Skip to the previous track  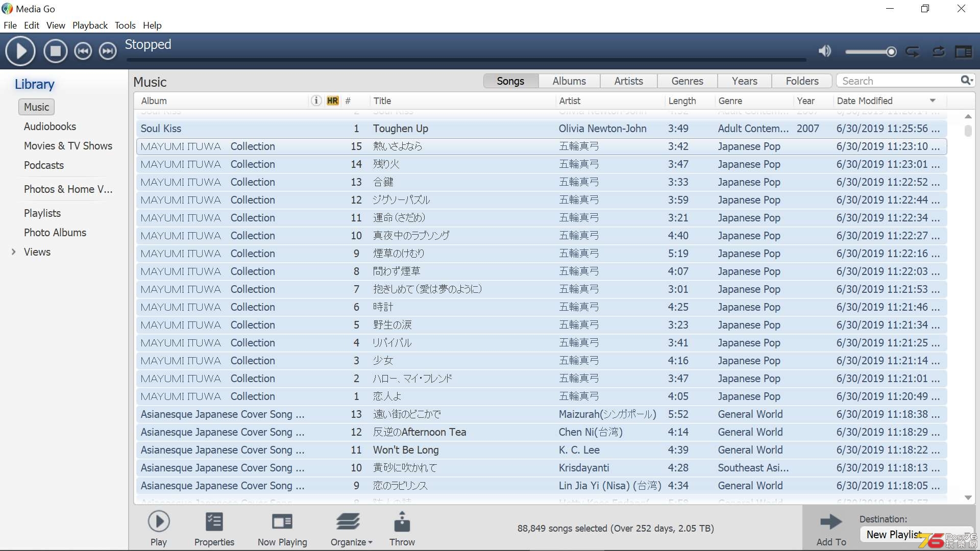coord(83,52)
